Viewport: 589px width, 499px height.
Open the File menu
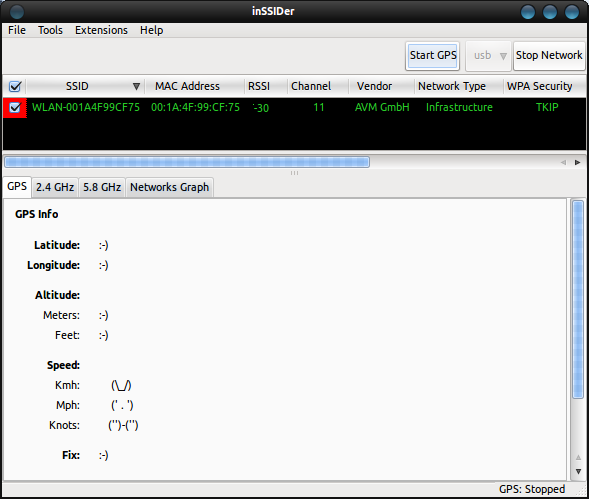tap(17, 30)
